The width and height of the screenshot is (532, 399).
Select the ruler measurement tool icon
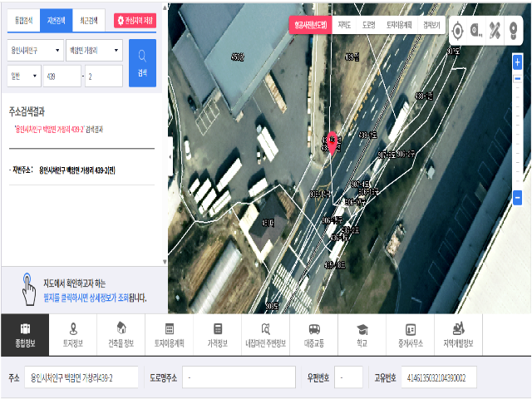click(496, 32)
